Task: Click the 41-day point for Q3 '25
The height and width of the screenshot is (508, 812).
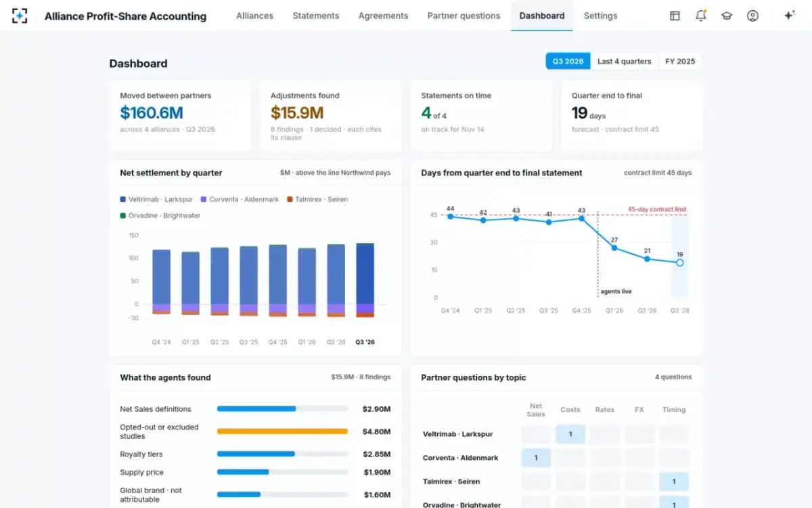Action: (x=549, y=222)
